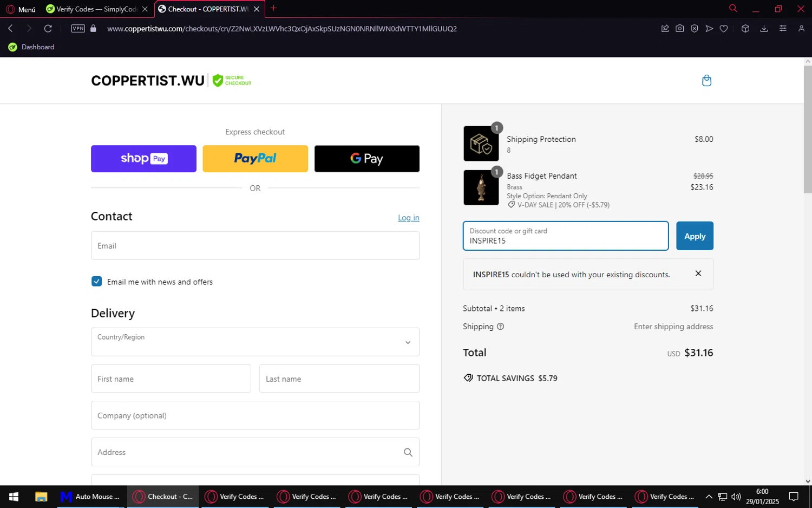Open the network tray icon
This screenshot has height=508, width=812.
[723, 497]
